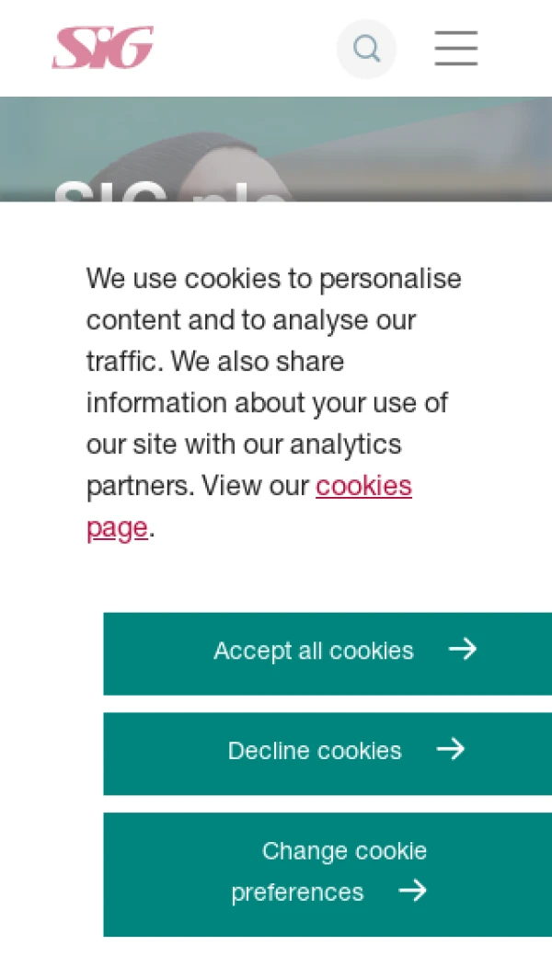Click the arrow beside Decline cookies

click(451, 749)
